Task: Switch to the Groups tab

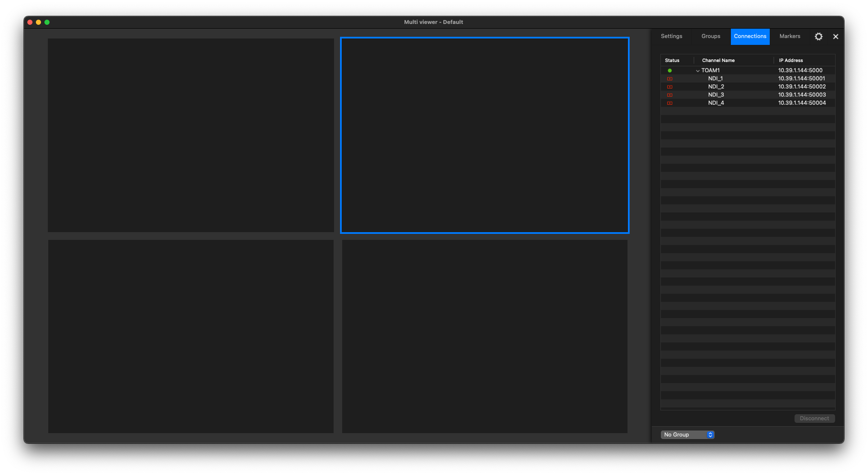Action: [x=711, y=36]
